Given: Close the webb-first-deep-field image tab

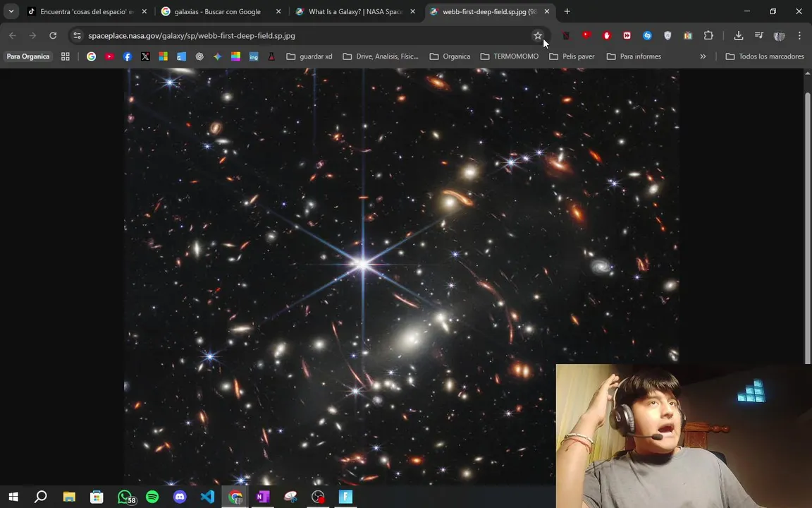Looking at the screenshot, I should [546, 11].
